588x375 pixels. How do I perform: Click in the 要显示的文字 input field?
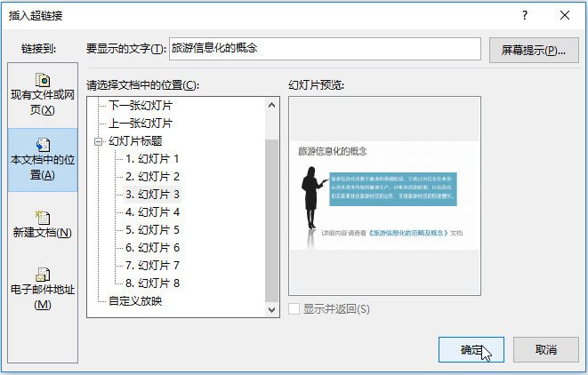325,49
